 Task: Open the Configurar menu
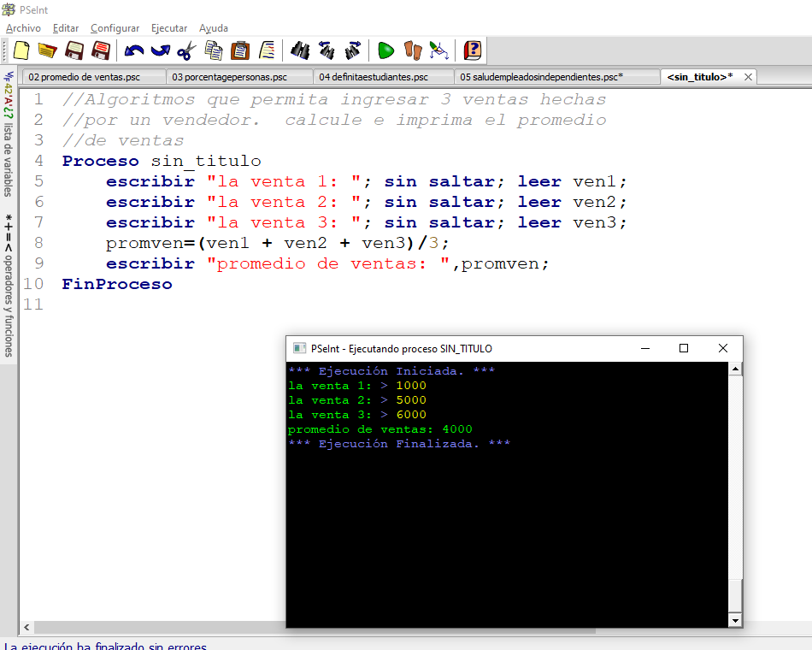tap(115, 28)
